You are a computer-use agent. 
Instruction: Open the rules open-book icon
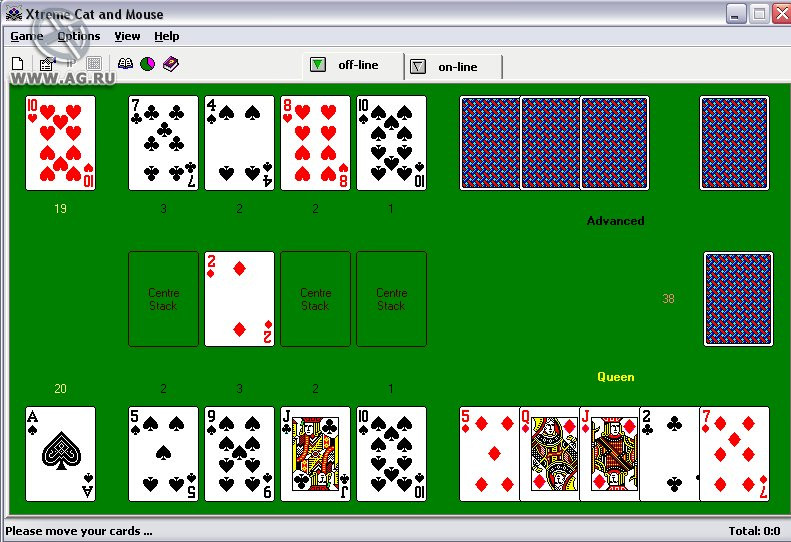pyautogui.click(x=125, y=64)
